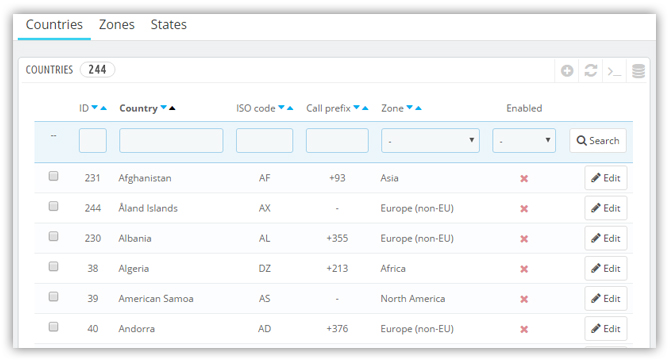
Task: Enable Afghanistan via red cross icon
Action: (x=524, y=179)
